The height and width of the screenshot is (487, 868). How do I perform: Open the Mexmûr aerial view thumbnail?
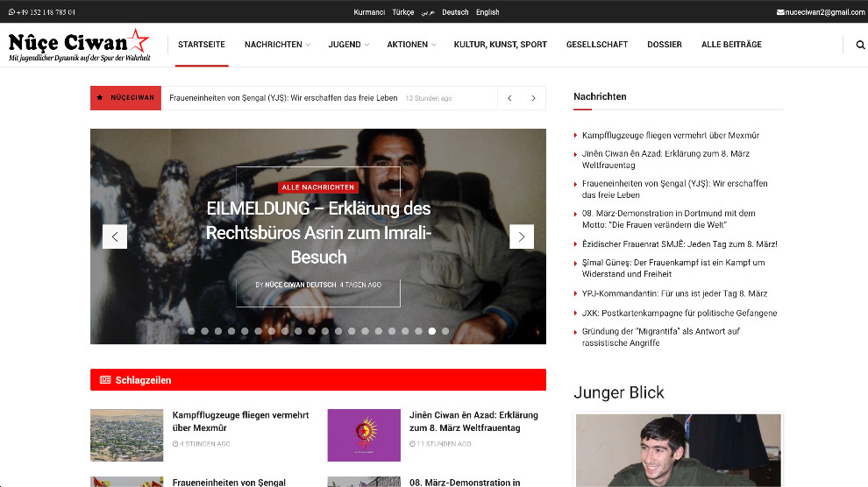(127, 435)
